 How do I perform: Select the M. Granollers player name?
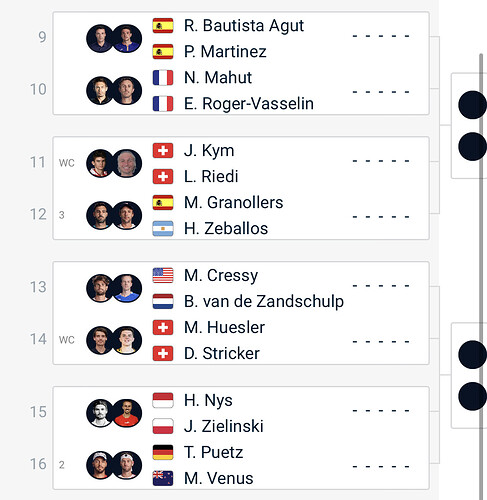233,202
